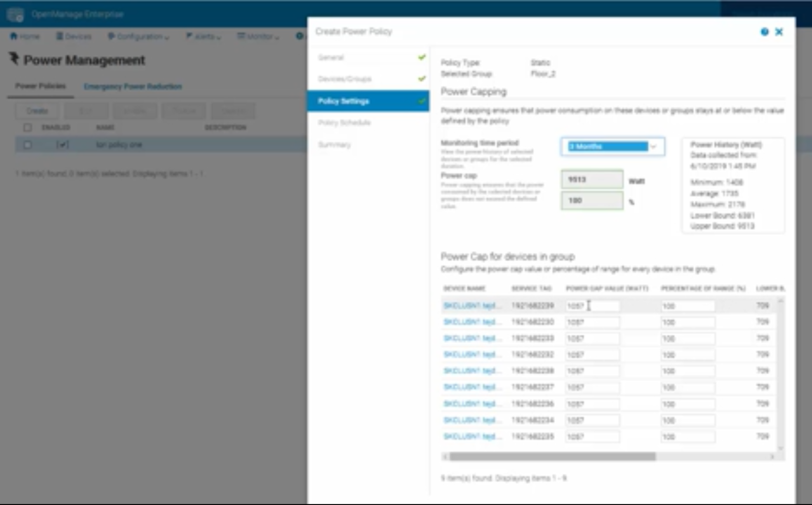
Task: Toggle the Enabled checkmark for policy one
Action: (x=63, y=145)
